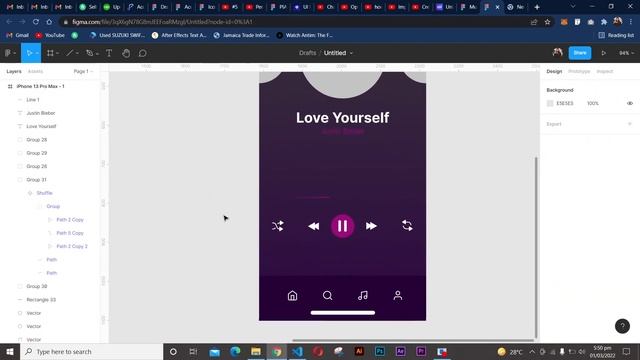Image resolution: width=640 pixels, height=360 pixels.
Task: Click the canvas vertical scrollbar
Action: pos(536,247)
